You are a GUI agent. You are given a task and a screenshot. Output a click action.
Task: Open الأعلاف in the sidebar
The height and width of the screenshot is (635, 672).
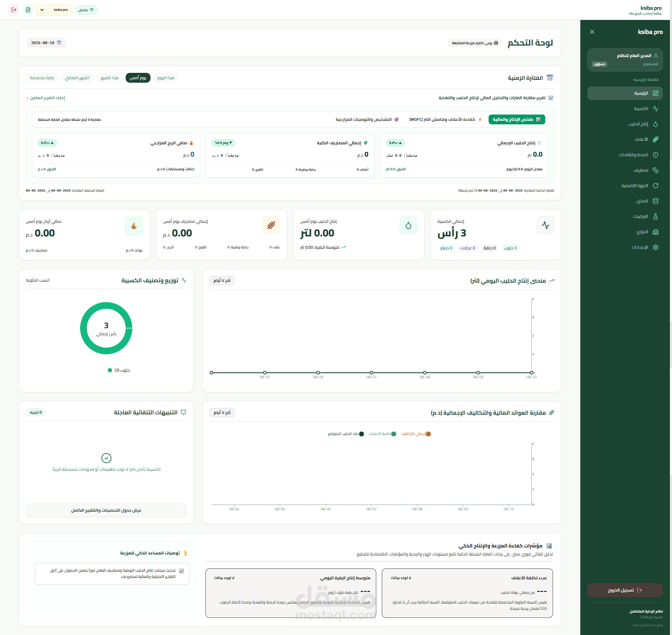[x=625, y=139]
